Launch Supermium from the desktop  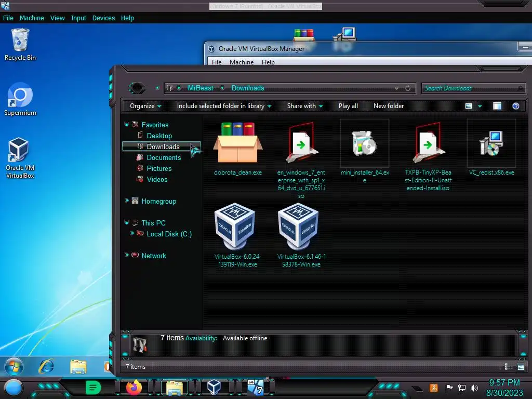[x=20, y=99]
